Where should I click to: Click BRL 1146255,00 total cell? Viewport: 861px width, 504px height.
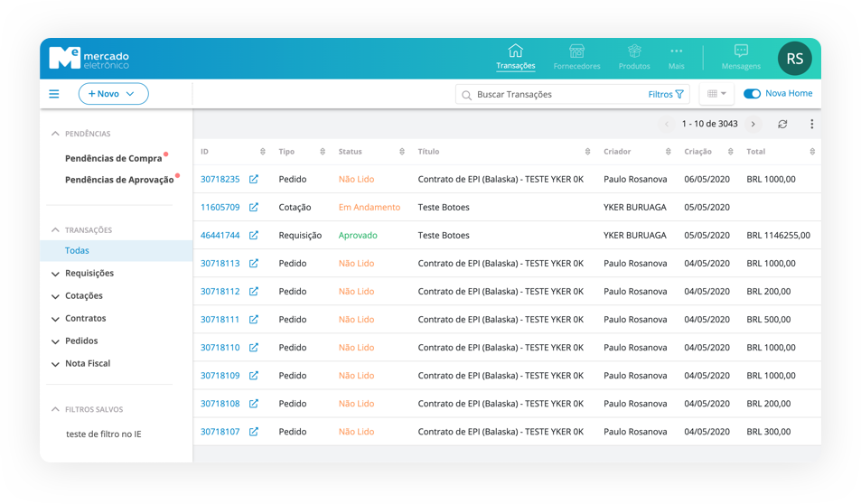(778, 235)
